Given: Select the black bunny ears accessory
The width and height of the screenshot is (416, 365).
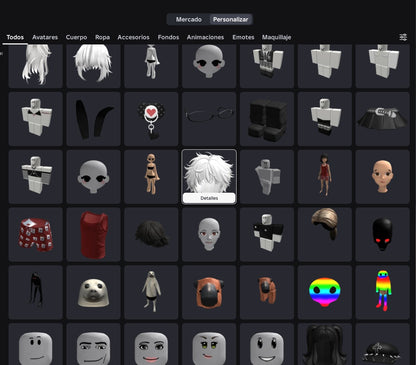Looking at the screenshot, I should tap(93, 119).
